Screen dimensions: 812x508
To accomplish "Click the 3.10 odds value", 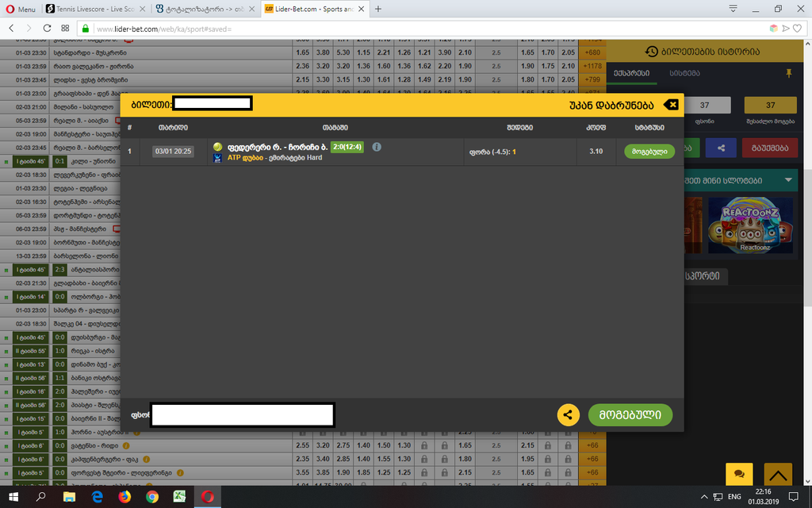I will coord(596,152).
